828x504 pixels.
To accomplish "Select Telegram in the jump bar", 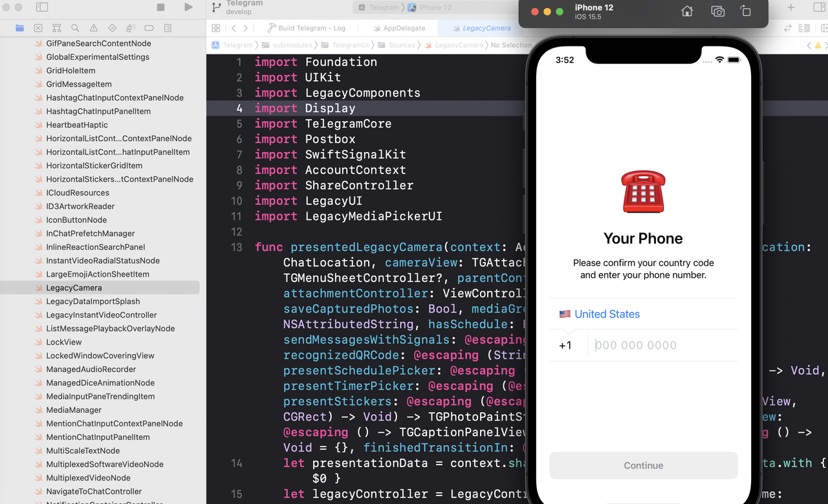I will pos(233,45).
